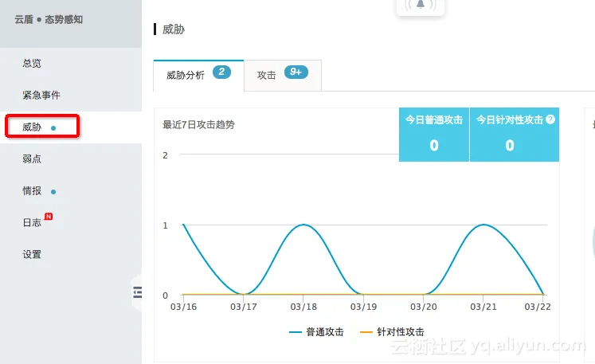Go to 紧急事件 in the sidebar
The image size is (595, 364).
[41, 95]
